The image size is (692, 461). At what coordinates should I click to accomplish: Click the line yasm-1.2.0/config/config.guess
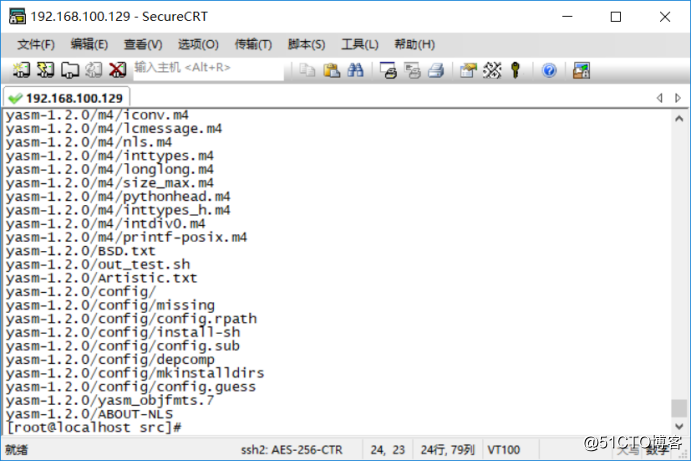tap(131, 387)
